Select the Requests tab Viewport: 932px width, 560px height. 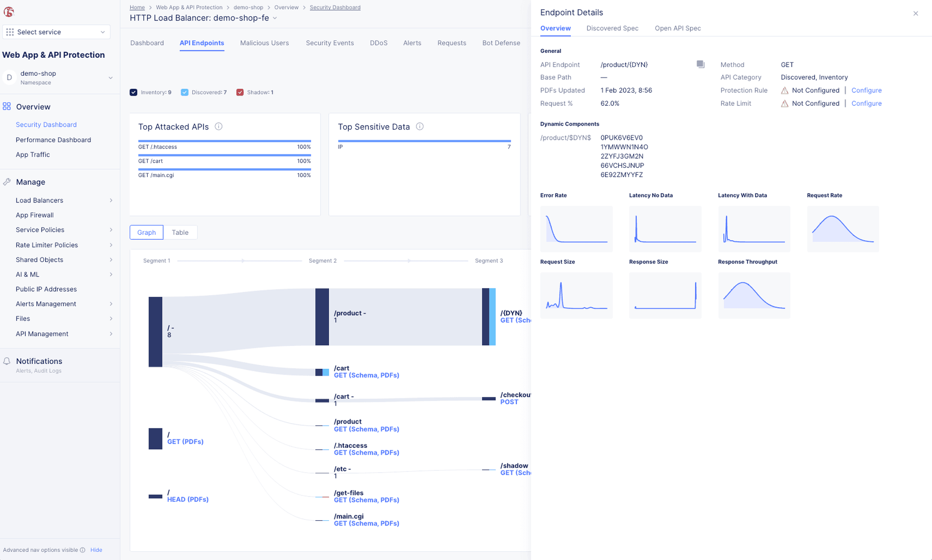451,43
